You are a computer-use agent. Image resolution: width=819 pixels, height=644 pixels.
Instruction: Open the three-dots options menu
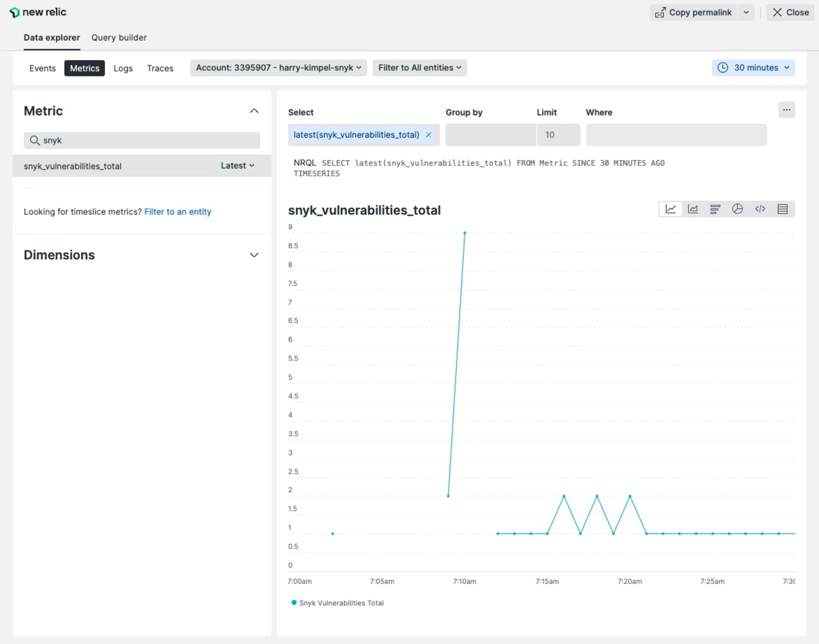pyautogui.click(x=787, y=110)
